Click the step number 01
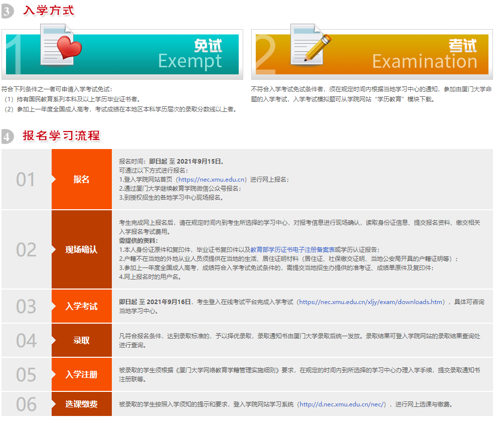 (x=25, y=180)
